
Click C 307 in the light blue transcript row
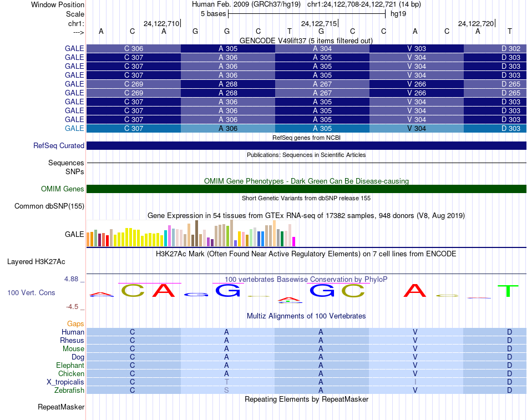[x=134, y=129]
